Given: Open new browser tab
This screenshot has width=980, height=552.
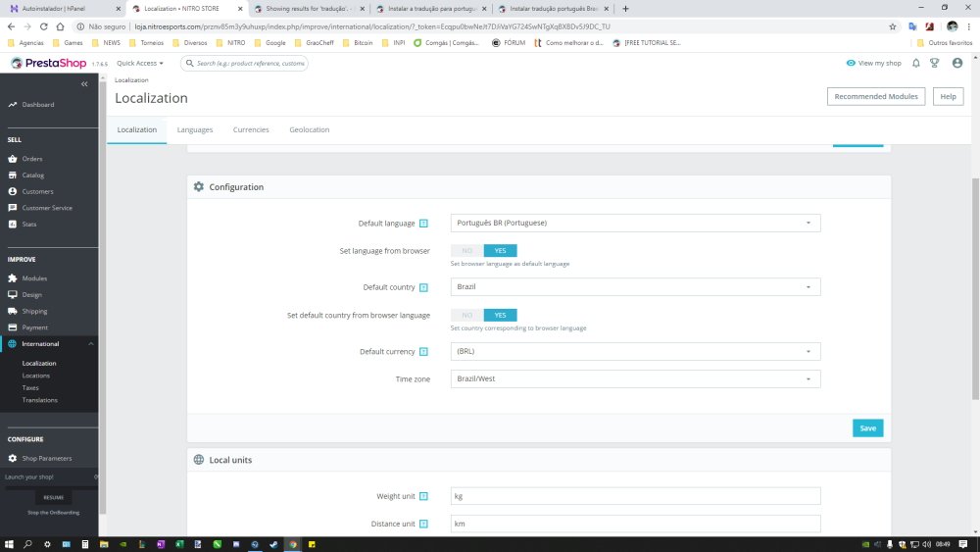Looking at the screenshot, I should coord(625,9).
